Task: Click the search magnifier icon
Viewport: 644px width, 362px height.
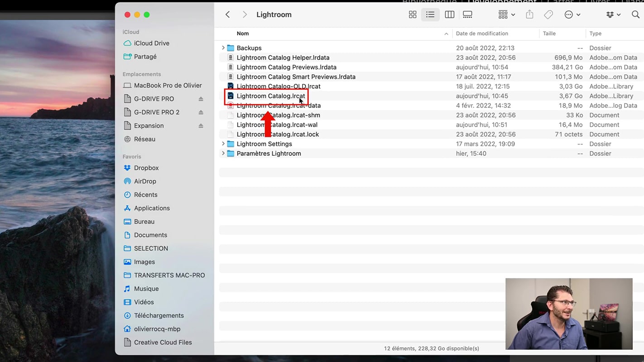Action: click(x=635, y=14)
